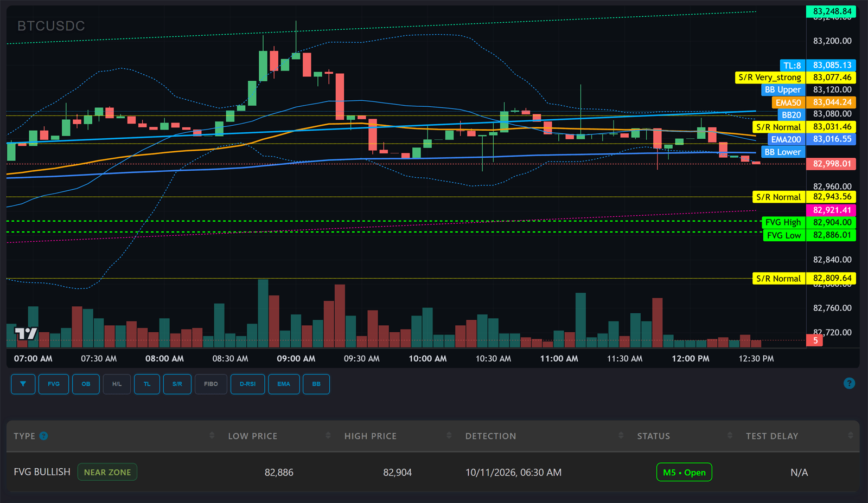Sort table by DETECTION column arrows
The image size is (868, 503).
(621, 436)
